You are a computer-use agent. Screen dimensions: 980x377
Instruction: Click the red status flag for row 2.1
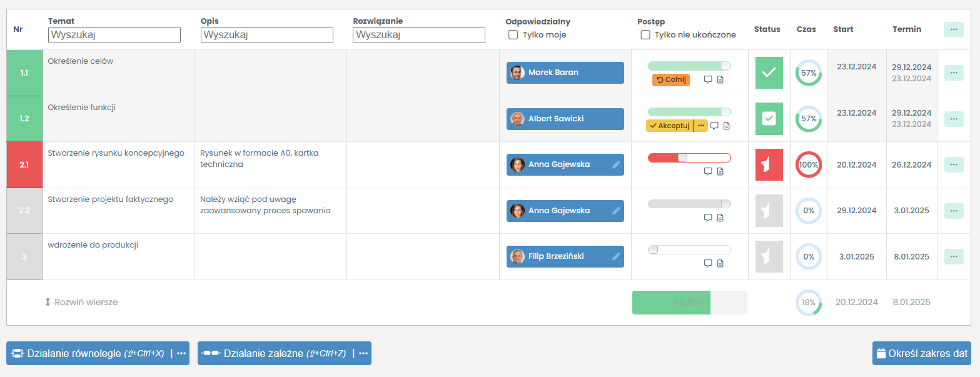coord(769,164)
